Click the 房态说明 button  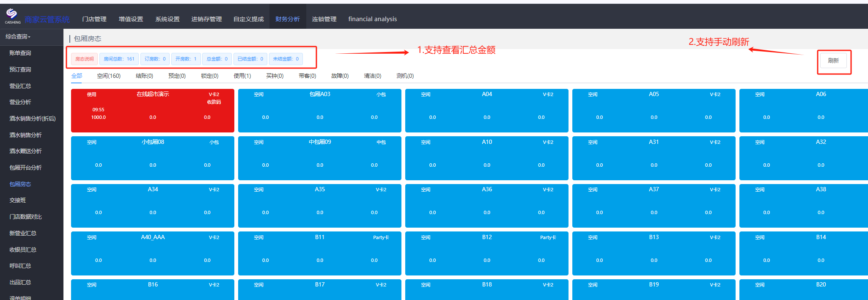tap(85, 59)
